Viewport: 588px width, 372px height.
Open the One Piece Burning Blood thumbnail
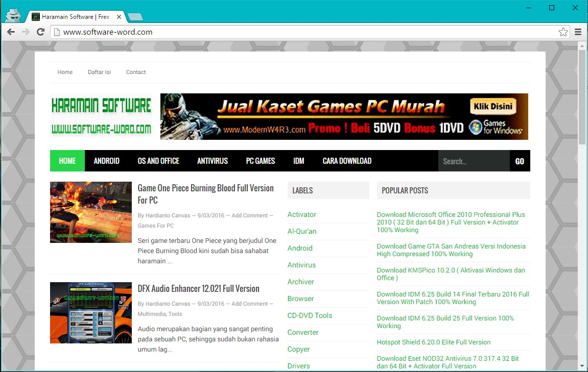(91, 212)
